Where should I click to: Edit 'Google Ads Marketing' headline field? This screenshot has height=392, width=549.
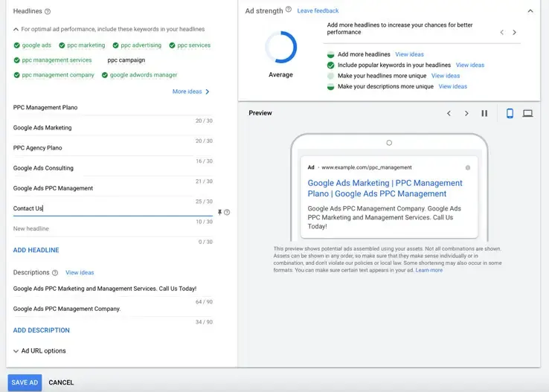[x=113, y=128]
